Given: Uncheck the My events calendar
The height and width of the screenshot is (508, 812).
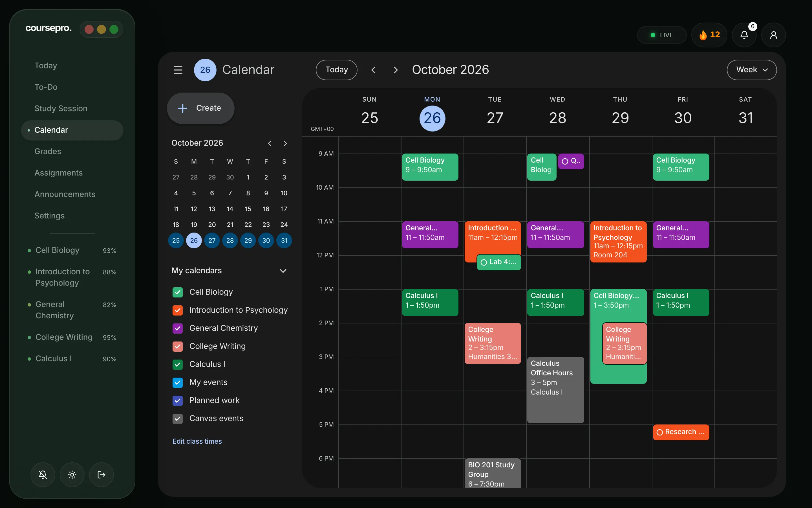Looking at the screenshot, I should (178, 382).
